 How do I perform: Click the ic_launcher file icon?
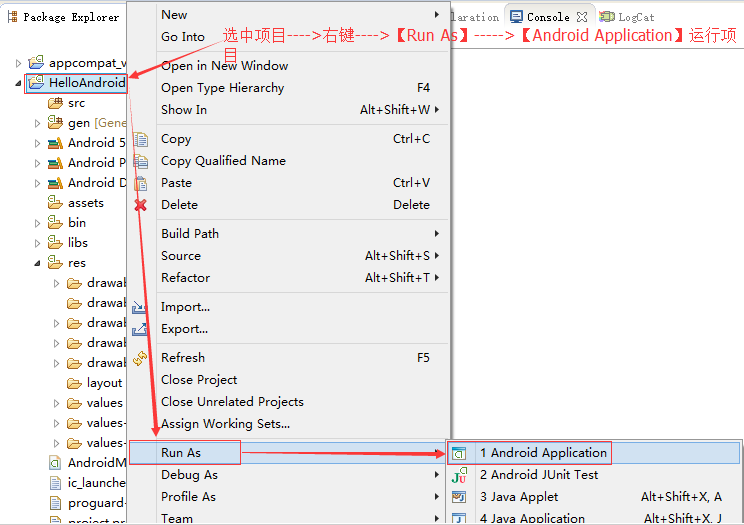click(55, 483)
